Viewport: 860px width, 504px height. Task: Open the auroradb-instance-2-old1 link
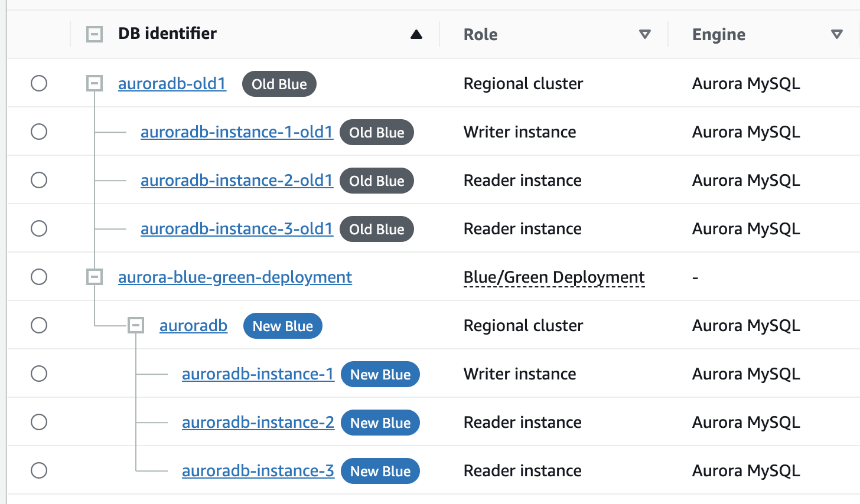[x=236, y=181]
